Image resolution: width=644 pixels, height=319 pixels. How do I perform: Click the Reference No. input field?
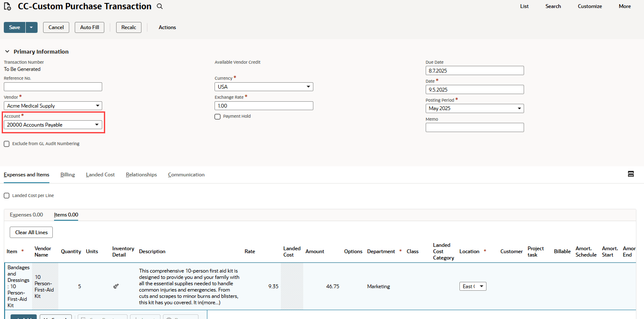53,87
